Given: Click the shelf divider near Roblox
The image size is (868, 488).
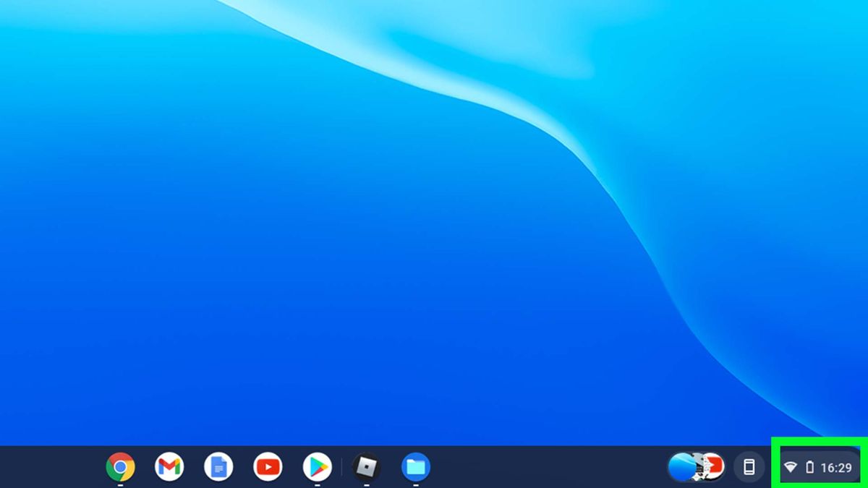Looking at the screenshot, I should coord(340,466).
